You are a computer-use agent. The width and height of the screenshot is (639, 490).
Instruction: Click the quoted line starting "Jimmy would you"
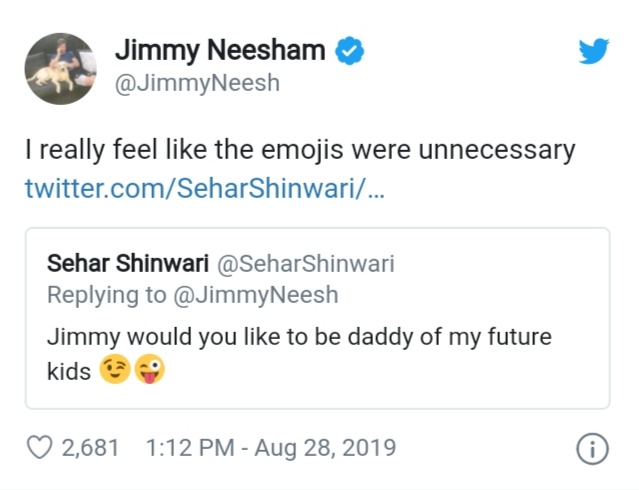(299, 336)
